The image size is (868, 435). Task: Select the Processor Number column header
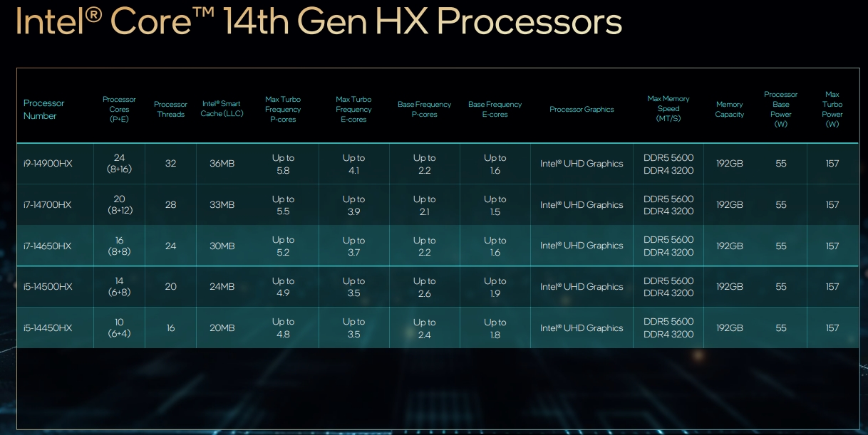pos(43,110)
